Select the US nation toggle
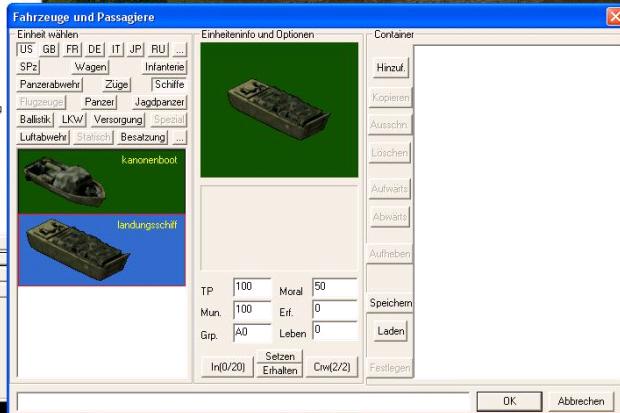This screenshot has height=413, width=620. point(26,49)
